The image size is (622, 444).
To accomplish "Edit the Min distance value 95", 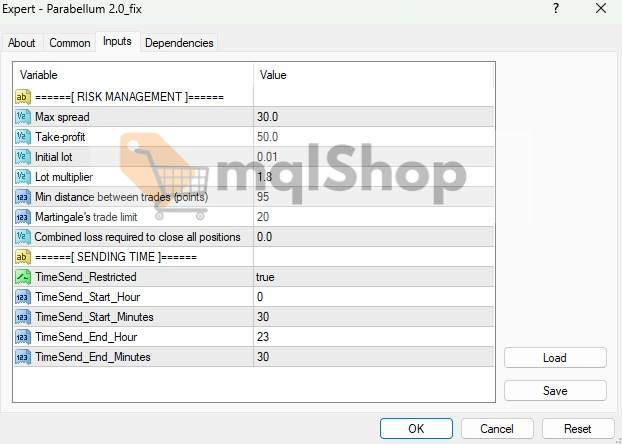I will (374, 197).
